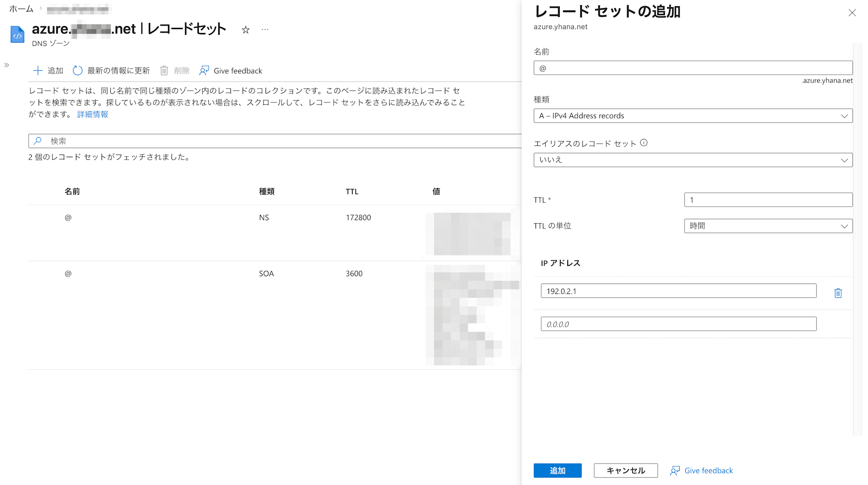Close the レコード セットの追加 panel
The image size is (868, 485).
[x=852, y=13]
